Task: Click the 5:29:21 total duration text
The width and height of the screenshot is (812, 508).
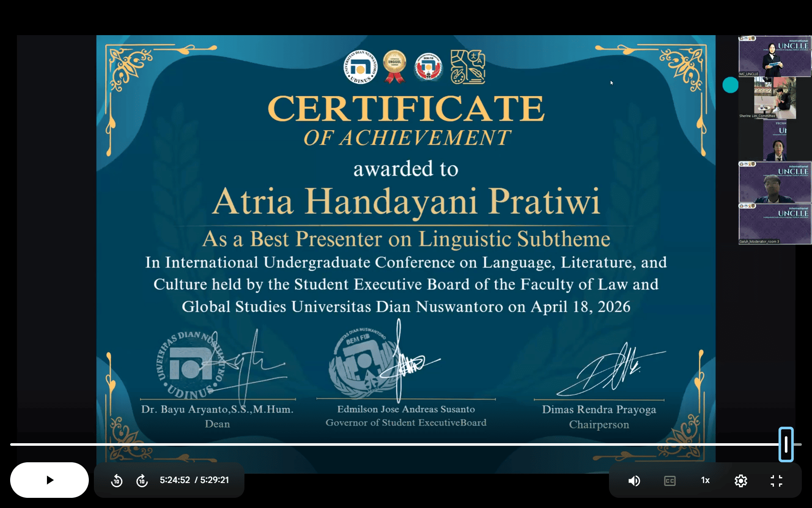Action: tap(214, 480)
